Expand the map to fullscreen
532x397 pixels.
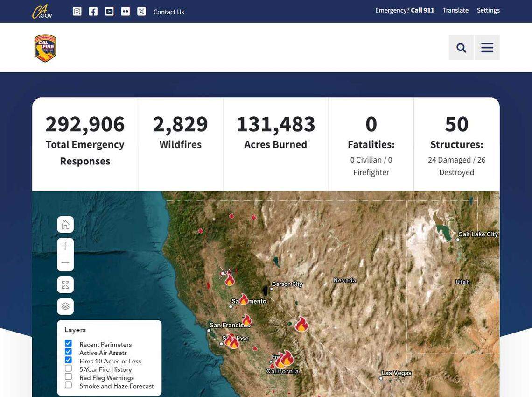65,284
